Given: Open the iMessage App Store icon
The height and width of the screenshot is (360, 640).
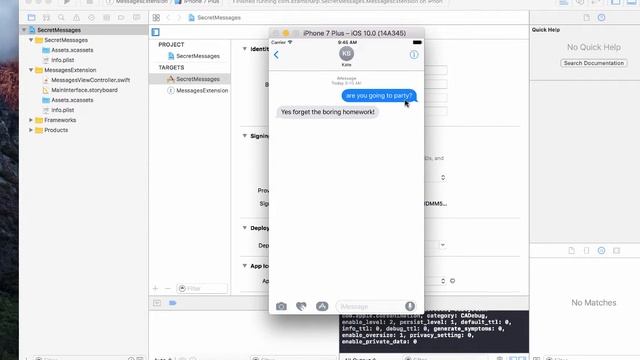Looking at the screenshot, I should click(322, 306).
